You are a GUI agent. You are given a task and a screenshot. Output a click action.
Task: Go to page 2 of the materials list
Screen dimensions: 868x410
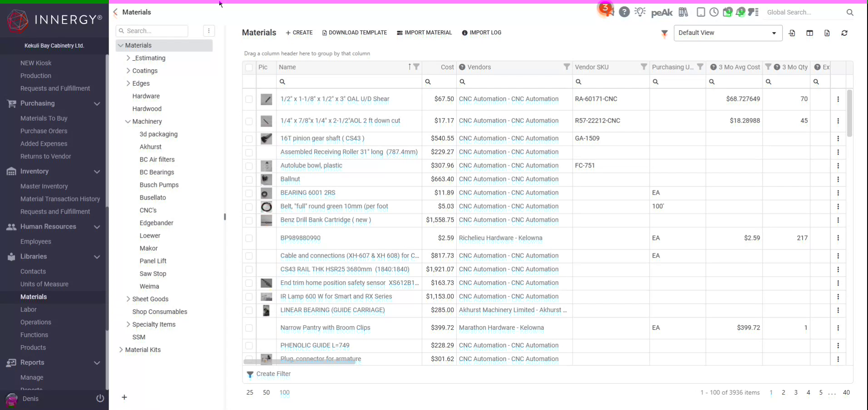point(783,393)
